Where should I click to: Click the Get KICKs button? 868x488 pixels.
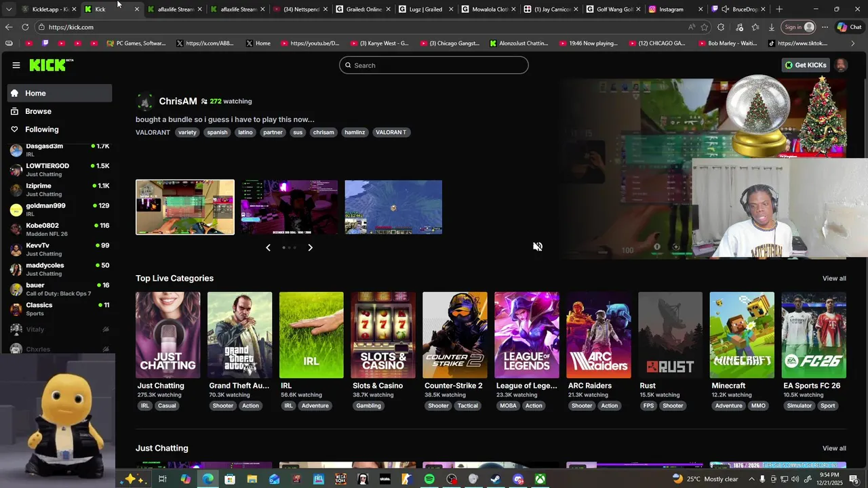point(806,65)
